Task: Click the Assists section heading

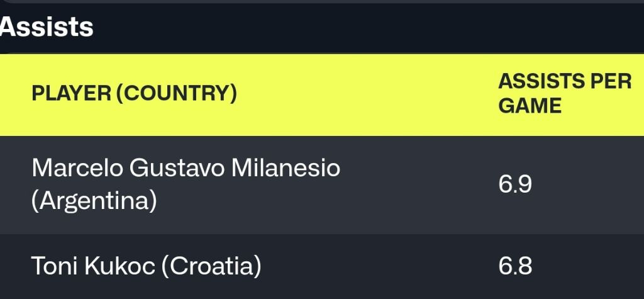Action: tap(47, 27)
